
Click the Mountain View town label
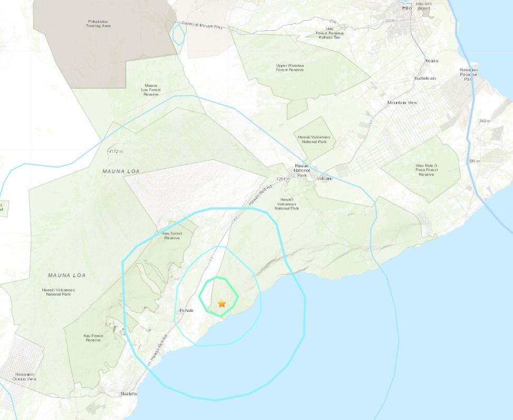click(402, 103)
